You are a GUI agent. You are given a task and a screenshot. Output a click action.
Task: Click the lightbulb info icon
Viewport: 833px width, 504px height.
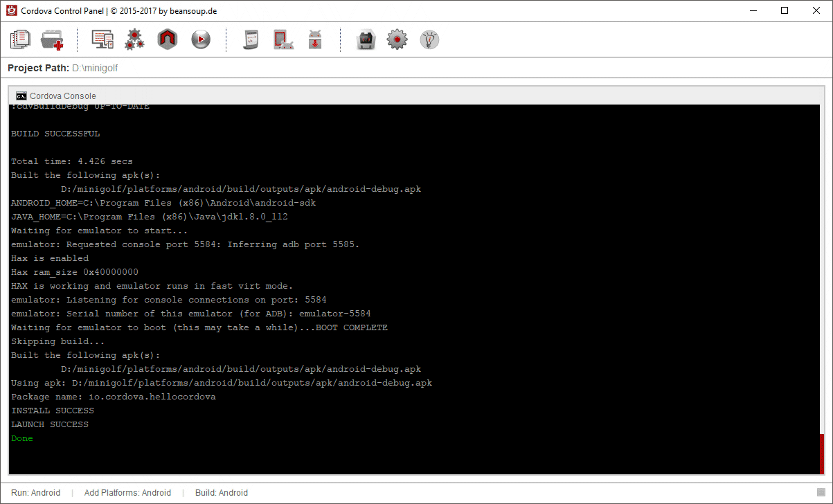point(429,39)
